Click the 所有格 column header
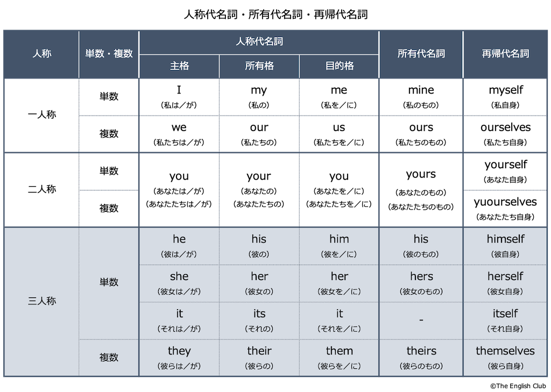Image resolution: width=551 pixels, height=392 pixels. pos(259,66)
